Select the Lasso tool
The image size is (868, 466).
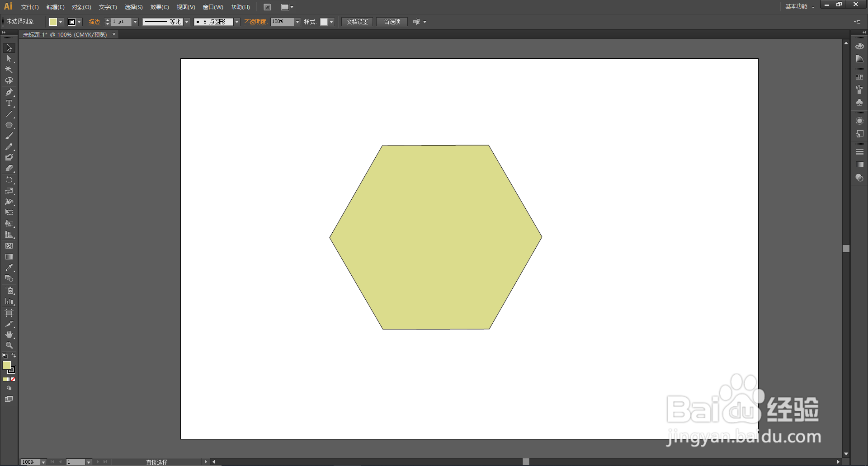click(x=9, y=81)
